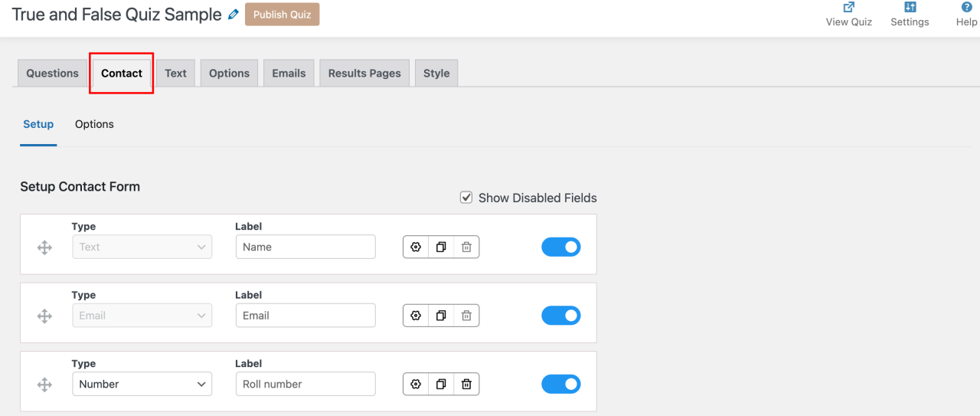Click the quiz title True and False Quiz Sample
The width and height of the screenshot is (980, 416).
116,15
